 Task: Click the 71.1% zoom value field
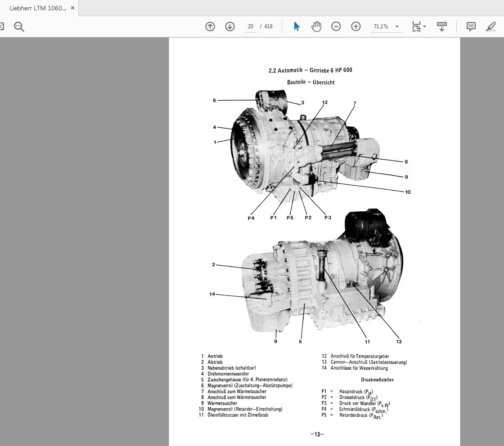[381, 27]
